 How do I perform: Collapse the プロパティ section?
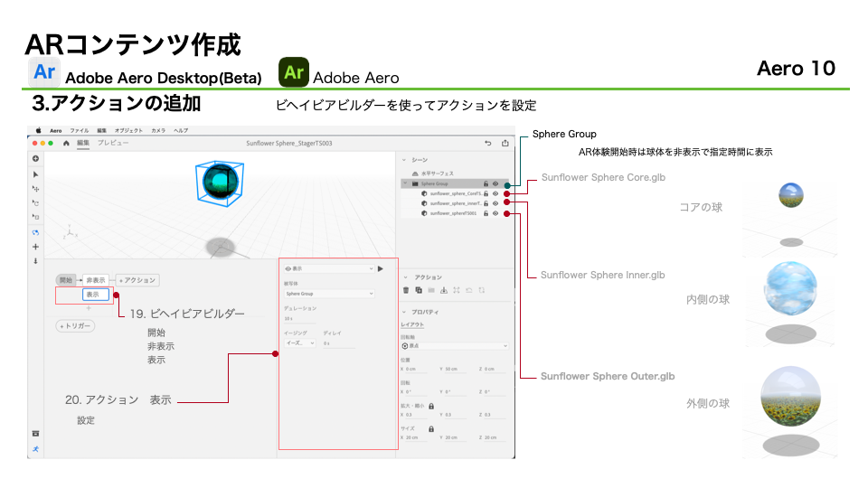pyautogui.click(x=405, y=312)
